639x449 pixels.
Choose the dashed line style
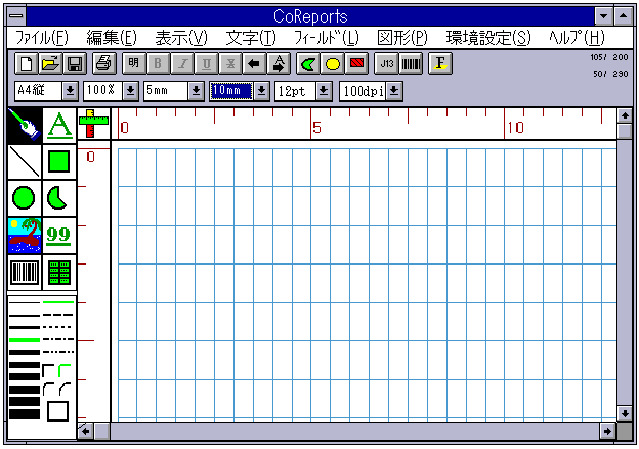(x=58, y=315)
